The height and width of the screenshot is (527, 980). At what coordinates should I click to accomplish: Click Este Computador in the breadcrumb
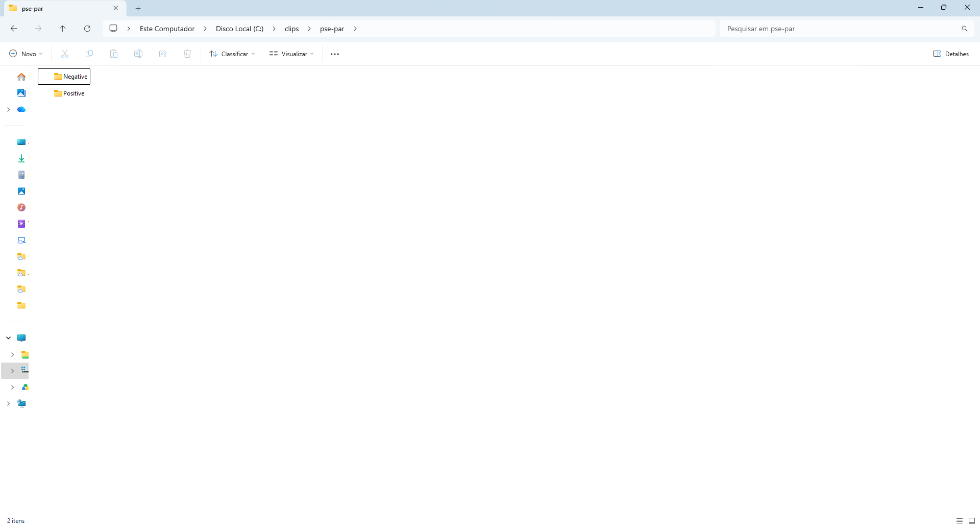pos(167,29)
